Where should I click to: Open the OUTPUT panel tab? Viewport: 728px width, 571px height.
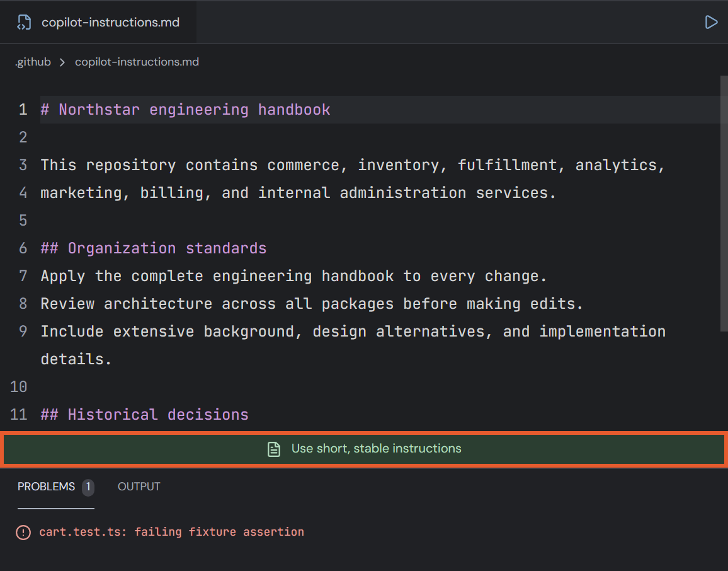(139, 487)
